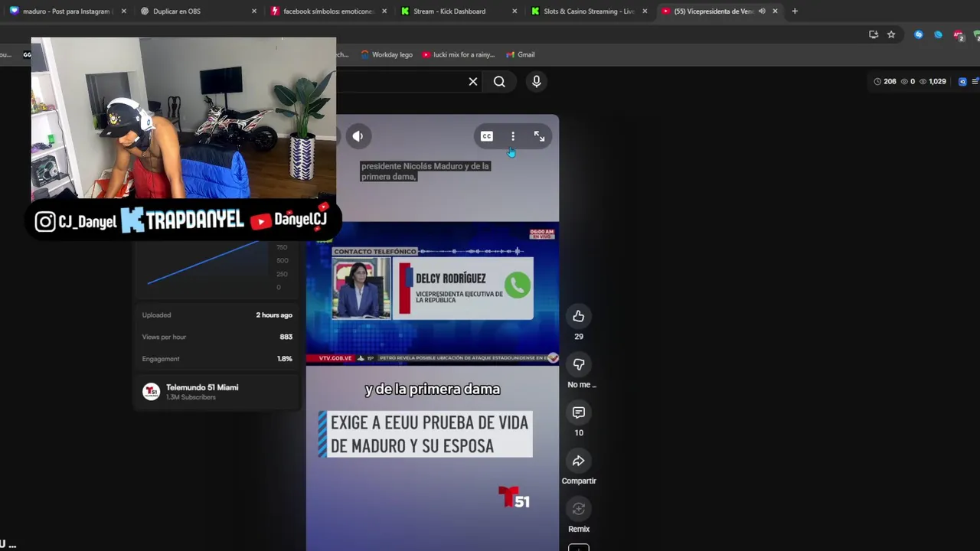Expand the Short to fullscreen
The width and height of the screenshot is (980, 551).
point(539,136)
